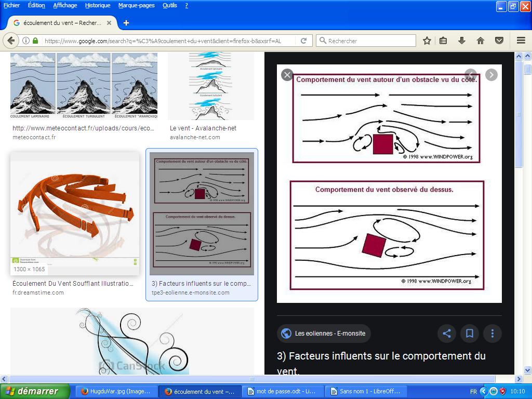Open the Historique menu
Image resolution: width=532 pixels, height=399 pixels.
pyautogui.click(x=98, y=5)
